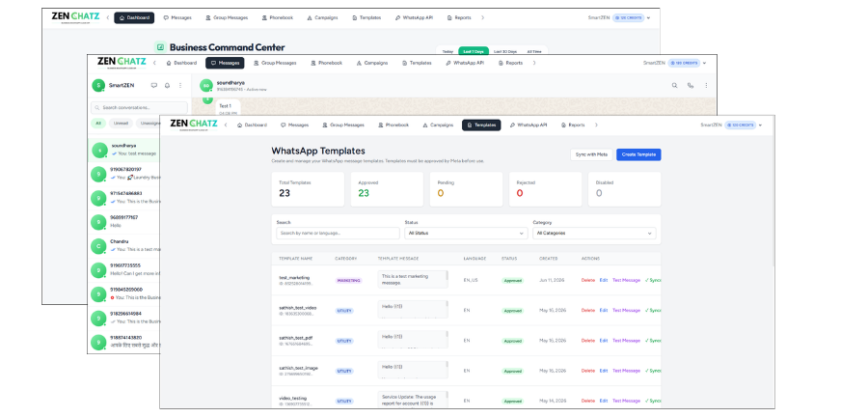Screen dimensions: 868x417
Task: Click the Sync with Meta button
Action: tap(591, 154)
